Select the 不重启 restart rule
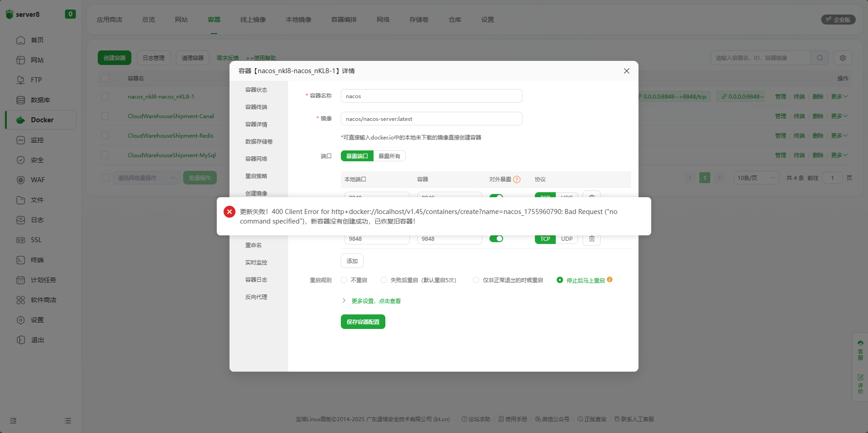 click(x=344, y=280)
